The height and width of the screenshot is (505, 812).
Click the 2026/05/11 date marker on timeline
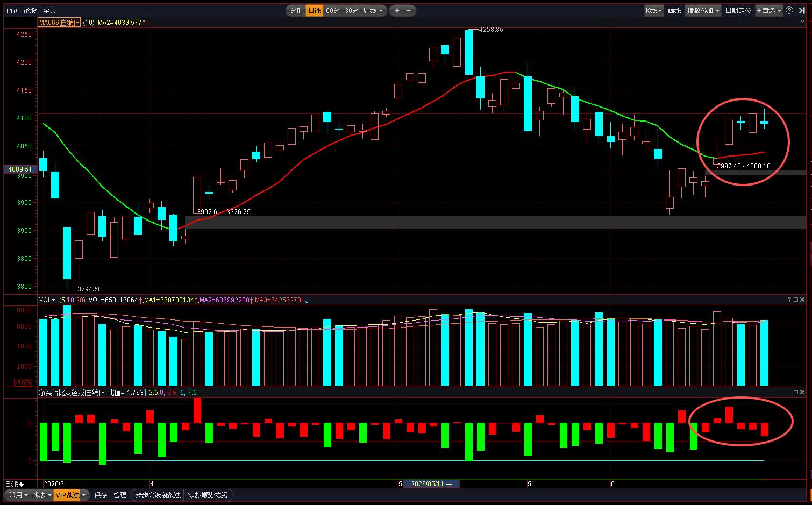click(431, 484)
